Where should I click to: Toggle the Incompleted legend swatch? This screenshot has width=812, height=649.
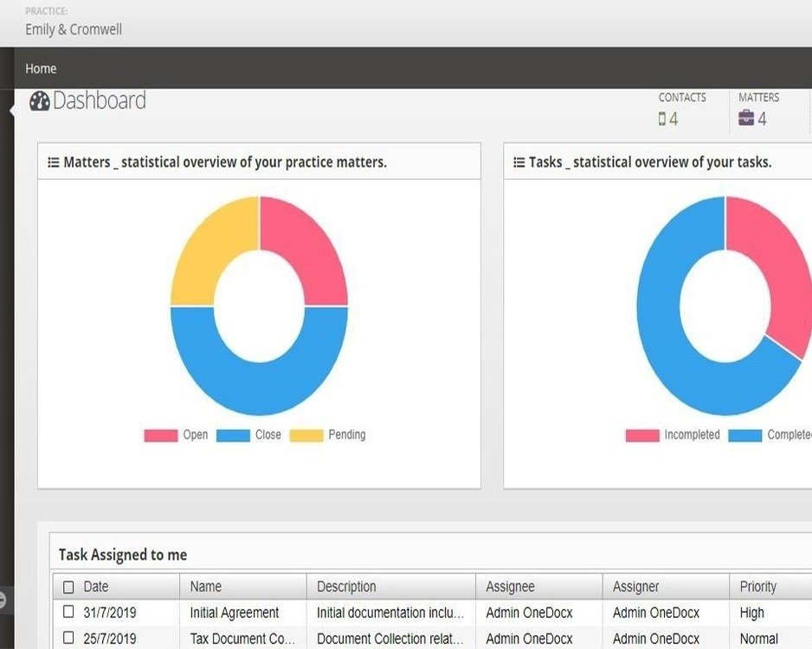click(641, 435)
